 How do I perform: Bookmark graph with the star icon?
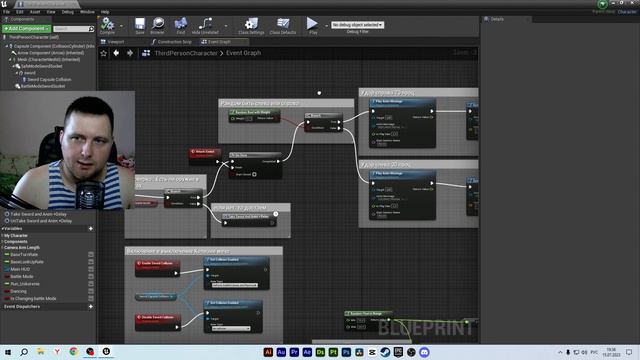click(x=104, y=53)
